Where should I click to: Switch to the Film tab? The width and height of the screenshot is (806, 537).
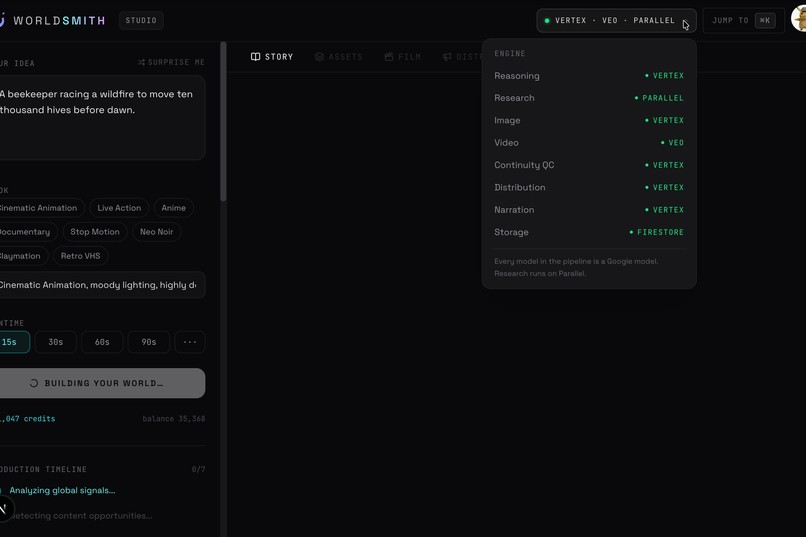tap(402, 57)
